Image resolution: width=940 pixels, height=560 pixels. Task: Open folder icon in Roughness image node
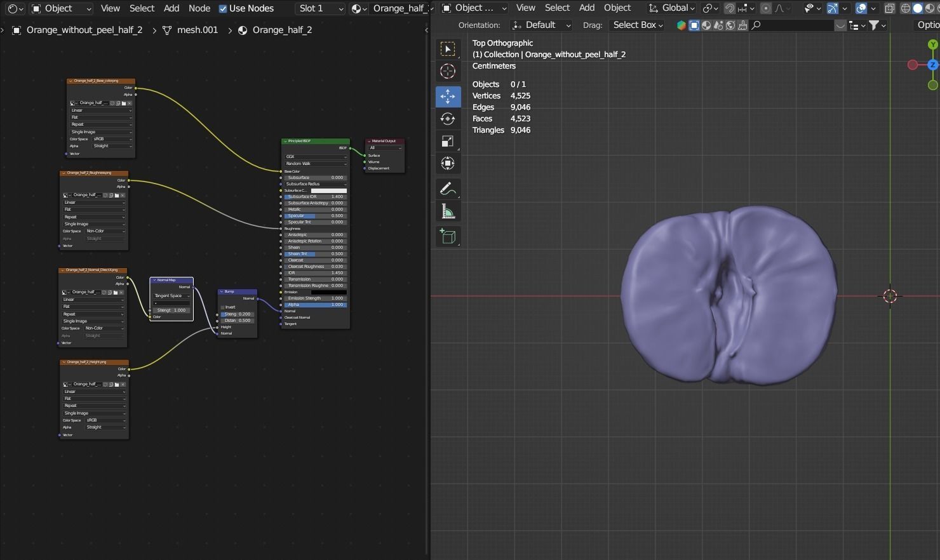(x=116, y=195)
